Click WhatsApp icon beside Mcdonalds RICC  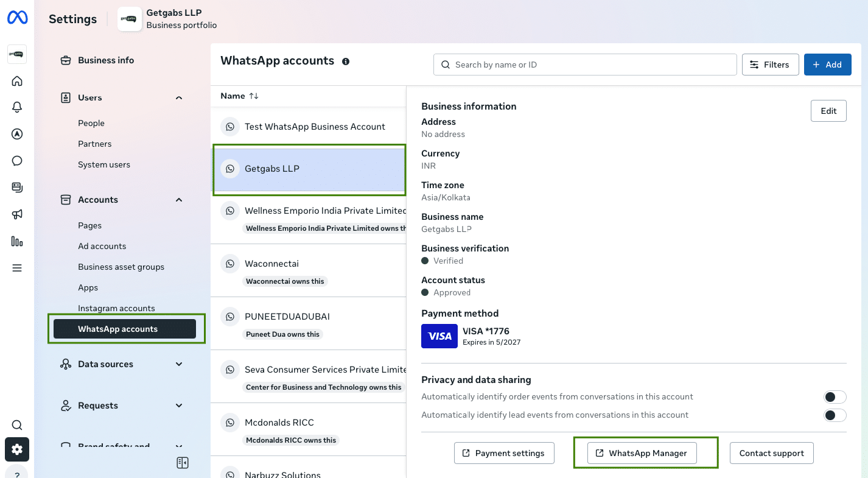coord(230,423)
